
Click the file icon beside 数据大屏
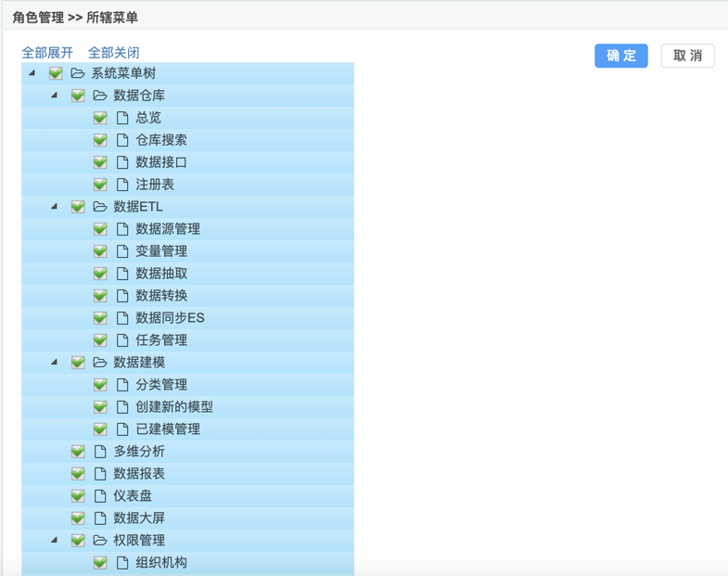point(100,518)
